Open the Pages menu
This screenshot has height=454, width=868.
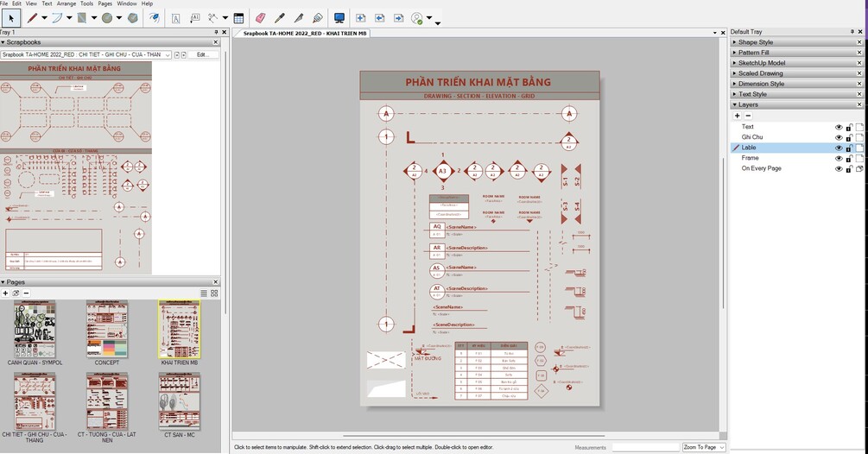pyautogui.click(x=105, y=3)
